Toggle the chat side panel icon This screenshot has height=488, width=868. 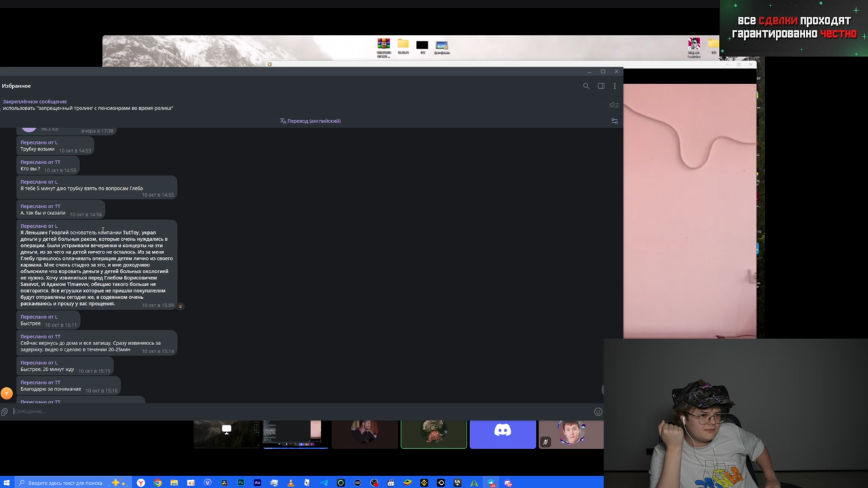[601, 86]
